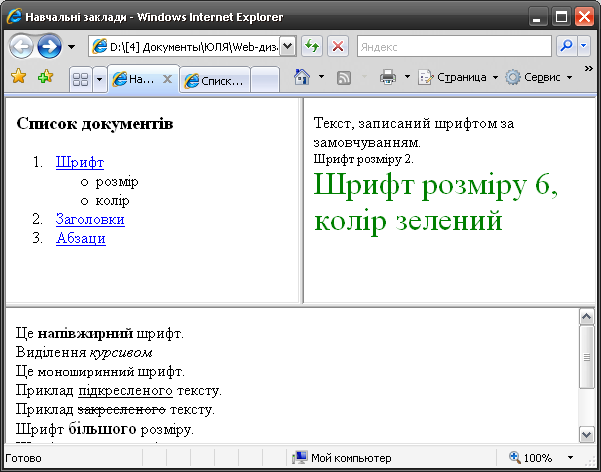The height and width of the screenshot is (472, 601).
Task: Click the search magnifier button
Action: (566, 46)
